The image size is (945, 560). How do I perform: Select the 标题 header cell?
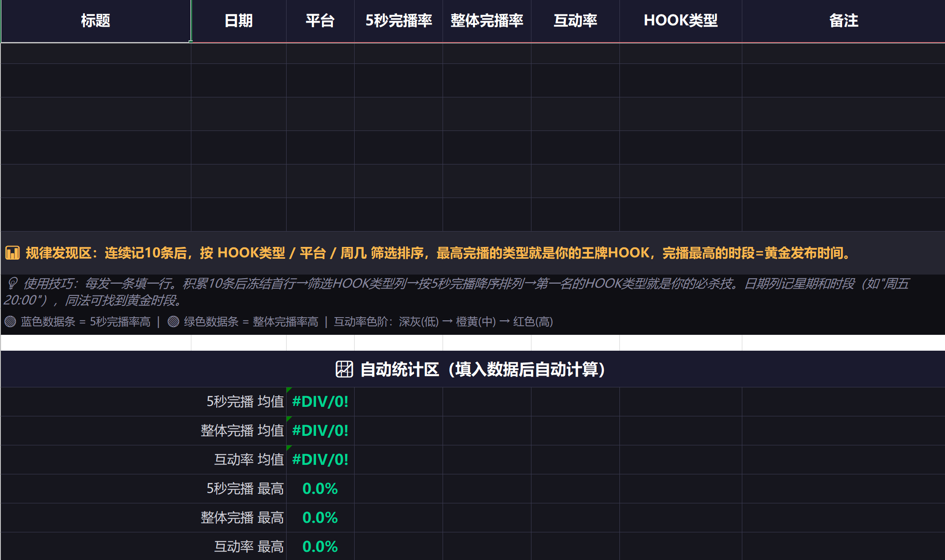pyautogui.click(x=96, y=21)
